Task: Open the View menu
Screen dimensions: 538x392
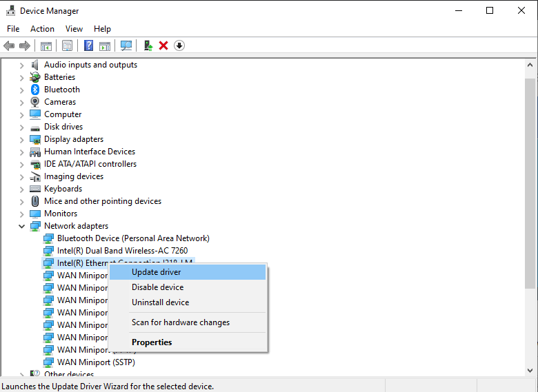Action: tap(74, 29)
